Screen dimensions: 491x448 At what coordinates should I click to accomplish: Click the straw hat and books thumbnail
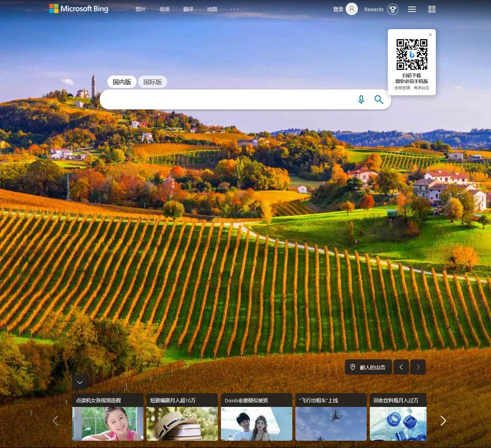(182, 424)
